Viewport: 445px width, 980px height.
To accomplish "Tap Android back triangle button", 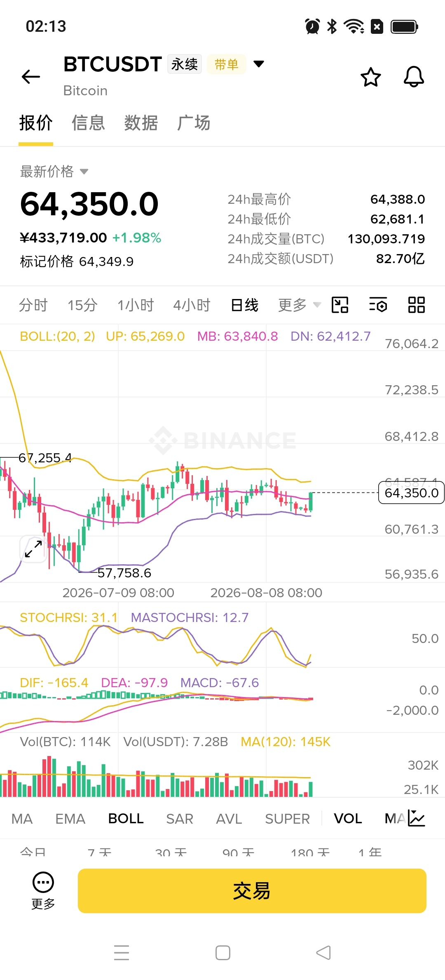I will [323, 953].
